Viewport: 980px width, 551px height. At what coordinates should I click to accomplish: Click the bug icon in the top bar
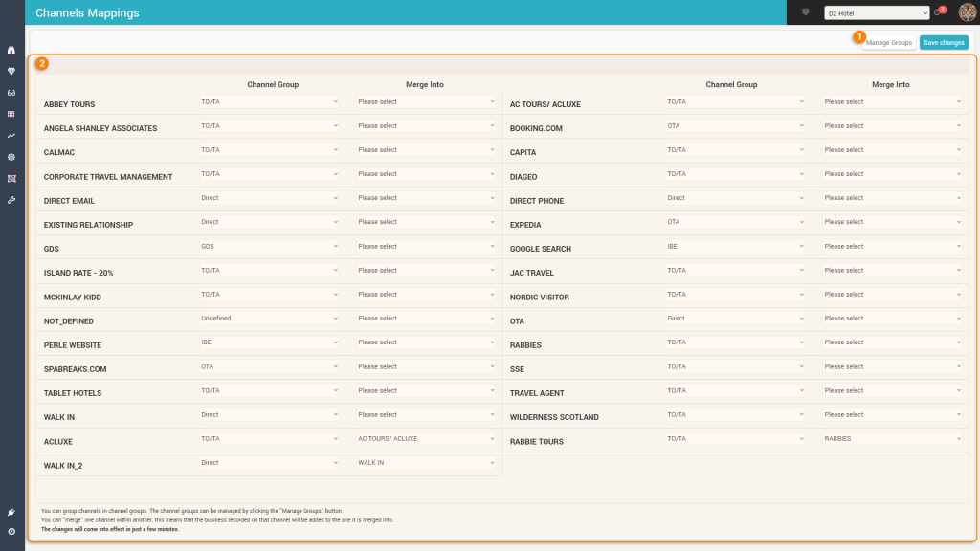(806, 11)
